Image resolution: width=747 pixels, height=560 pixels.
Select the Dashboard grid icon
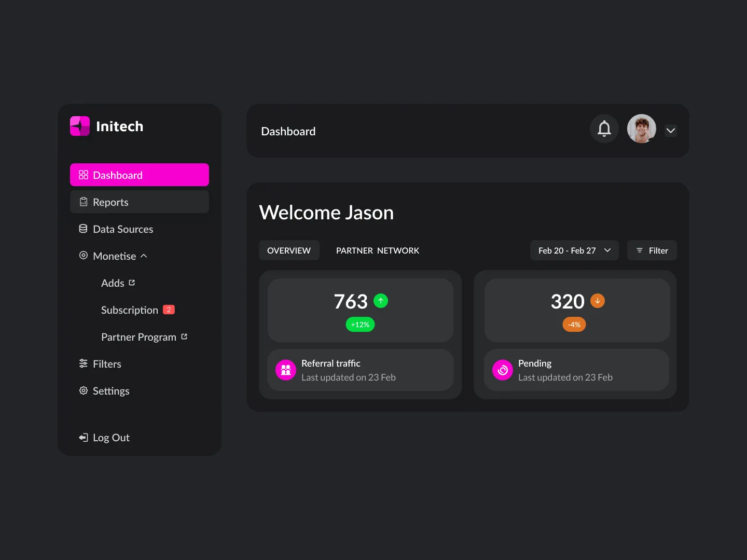point(84,175)
